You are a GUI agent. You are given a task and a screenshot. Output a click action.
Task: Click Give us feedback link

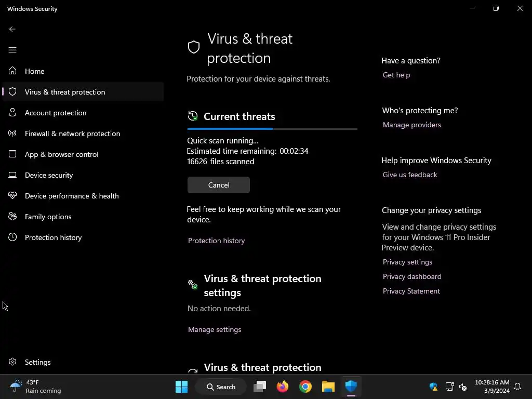410,175
